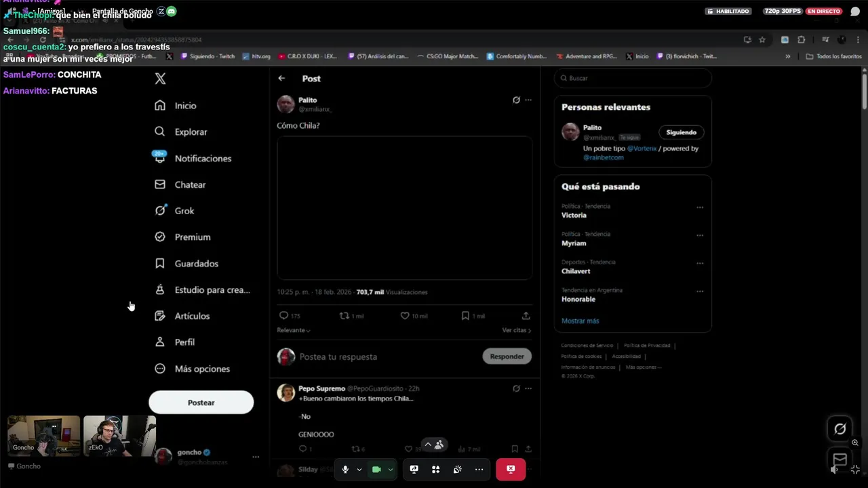This screenshot has height=488, width=868.
Task: Click the reply icon with 175 comments
Action: 283,316
